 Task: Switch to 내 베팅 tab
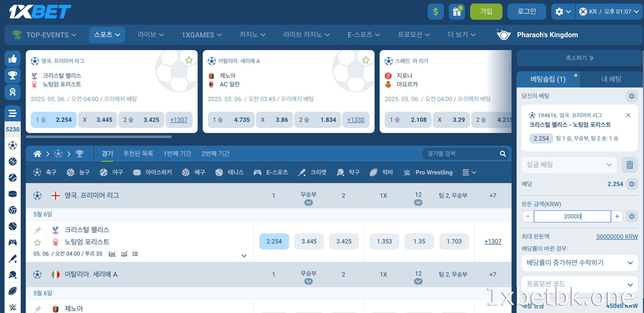(611, 79)
